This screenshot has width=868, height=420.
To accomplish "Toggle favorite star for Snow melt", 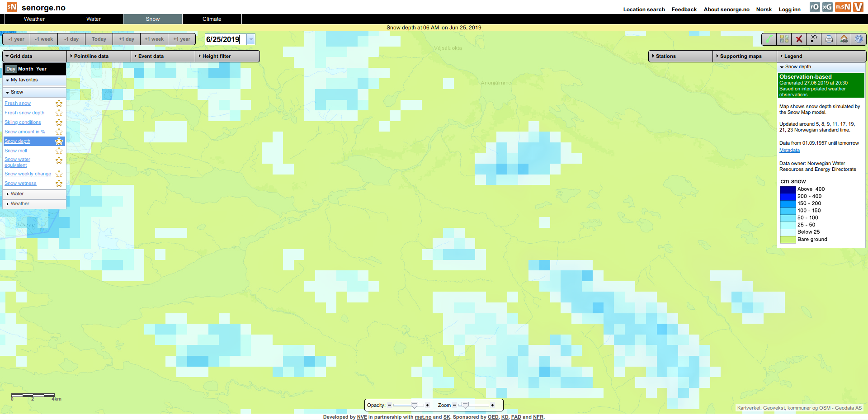I will coord(59,151).
